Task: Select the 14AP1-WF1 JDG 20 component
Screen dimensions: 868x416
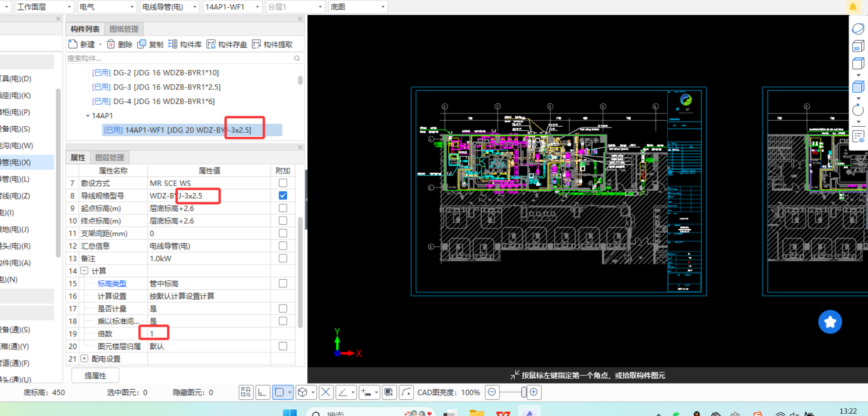Action: [x=192, y=130]
